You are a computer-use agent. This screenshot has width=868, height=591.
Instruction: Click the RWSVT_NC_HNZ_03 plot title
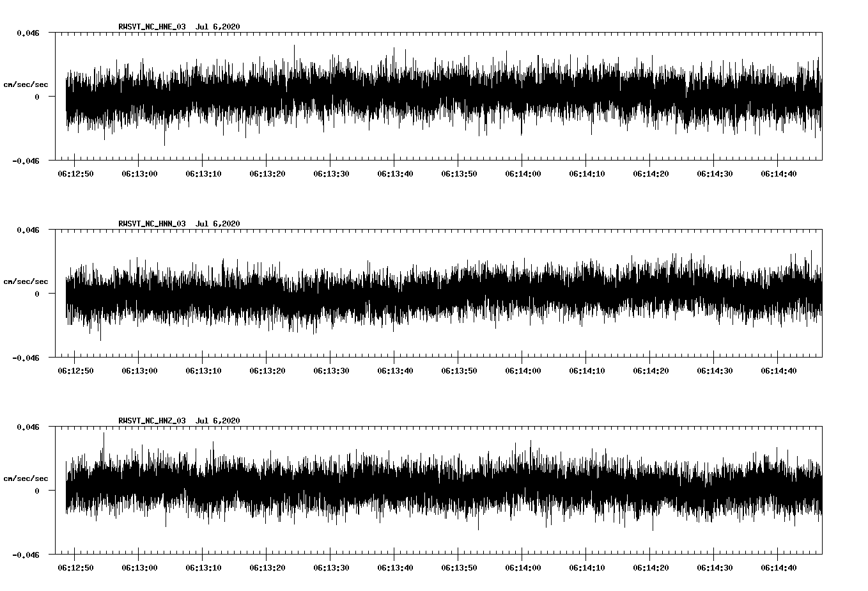click(152, 420)
